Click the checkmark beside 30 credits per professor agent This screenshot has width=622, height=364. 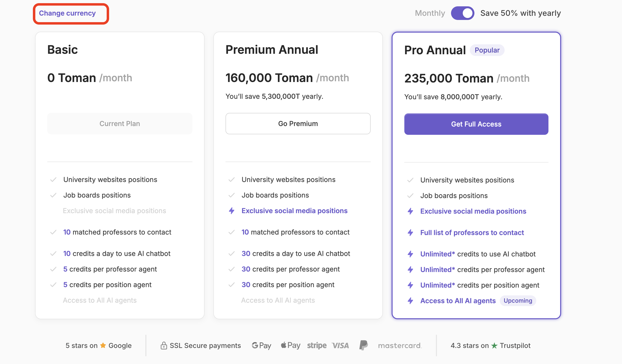[x=232, y=269]
